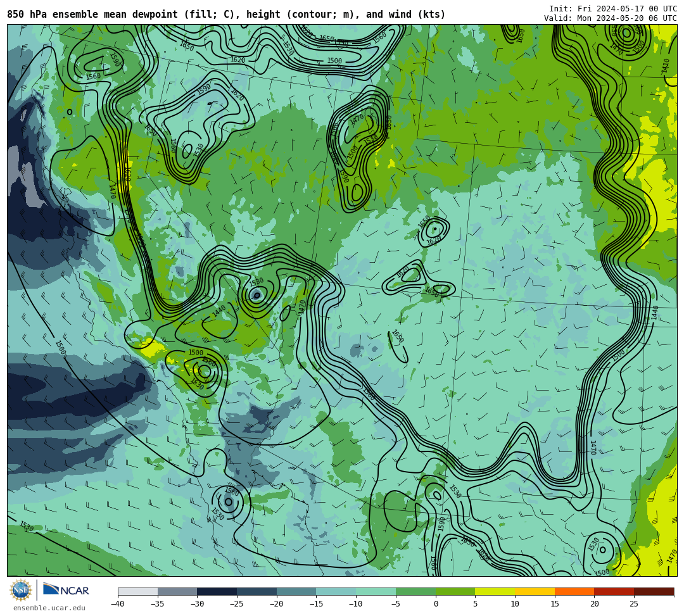Pick the dark blue -25 to -20 color swatch
This screenshot has height=616, width=684.
(x=256, y=591)
